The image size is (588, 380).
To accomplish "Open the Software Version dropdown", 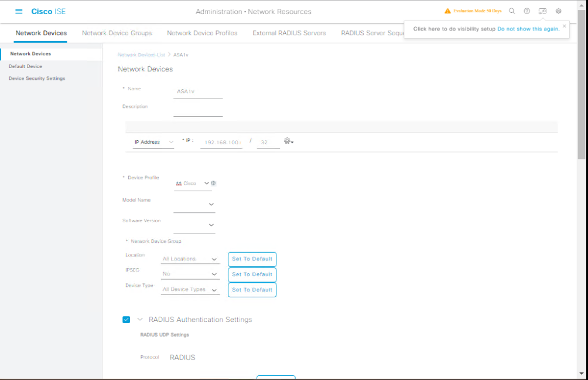I will pyautogui.click(x=194, y=225).
